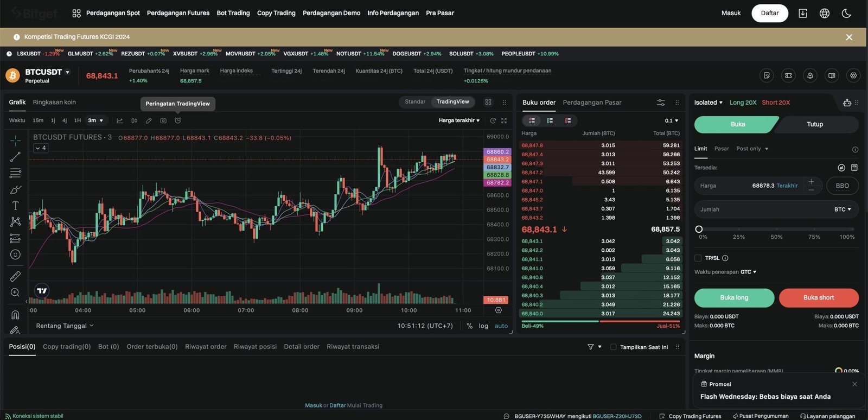868x420 pixels.
Task: Open the Post only order type dropdown
Action: tap(752, 149)
